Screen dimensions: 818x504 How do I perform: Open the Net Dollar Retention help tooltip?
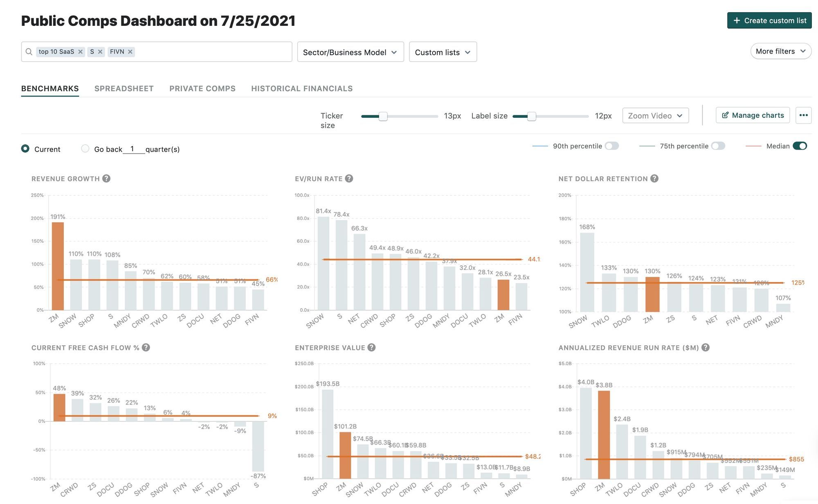654,178
